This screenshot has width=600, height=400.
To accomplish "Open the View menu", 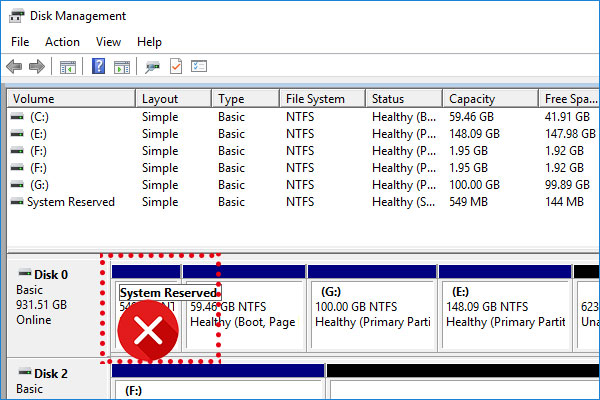I will pyautogui.click(x=108, y=42).
